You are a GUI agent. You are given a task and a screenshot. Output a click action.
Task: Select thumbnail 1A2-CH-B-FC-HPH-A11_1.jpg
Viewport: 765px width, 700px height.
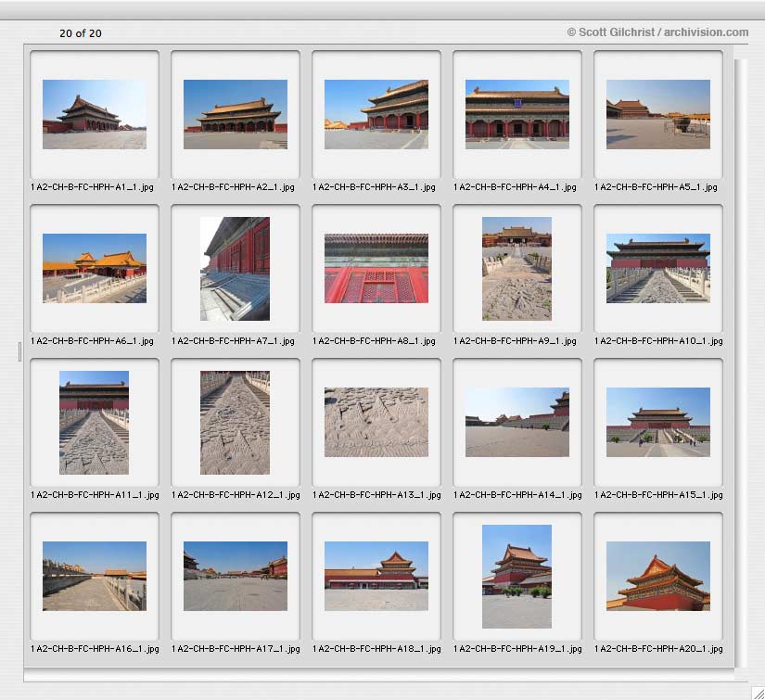pos(94,423)
